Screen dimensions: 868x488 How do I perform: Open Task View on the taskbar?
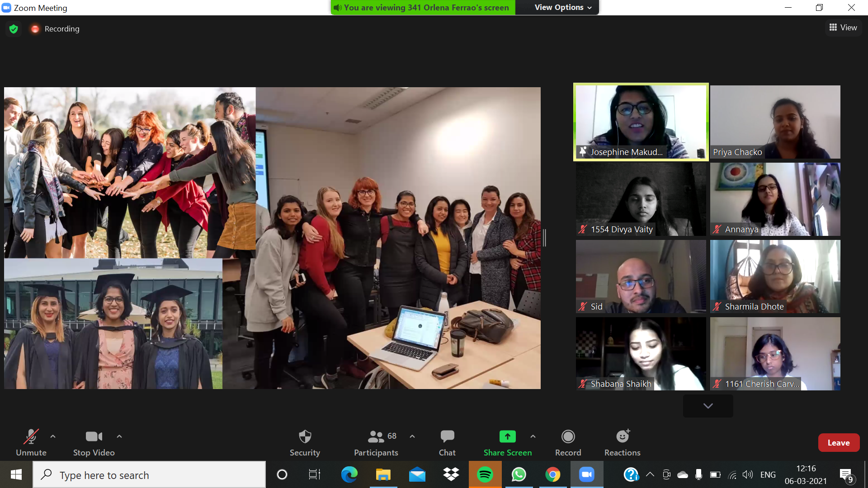point(314,474)
